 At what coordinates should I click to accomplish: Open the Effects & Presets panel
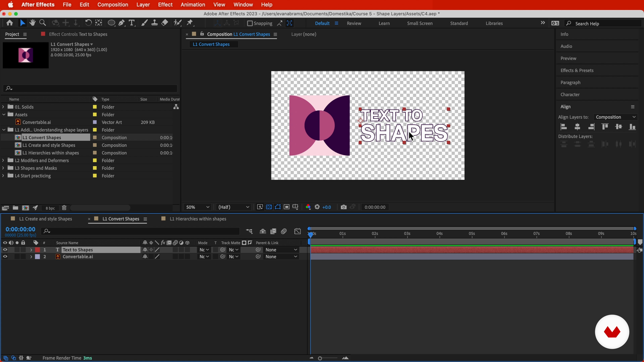[x=577, y=70]
